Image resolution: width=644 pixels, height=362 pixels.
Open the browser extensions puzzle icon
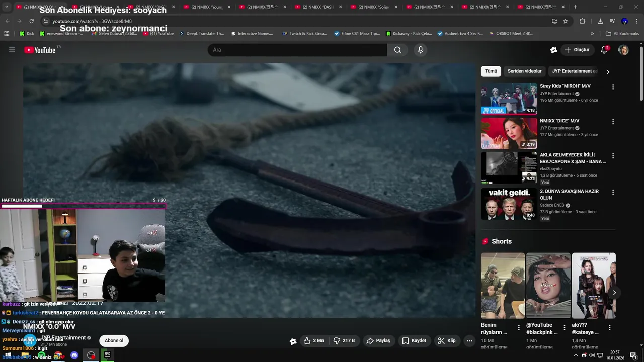[x=583, y=21]
